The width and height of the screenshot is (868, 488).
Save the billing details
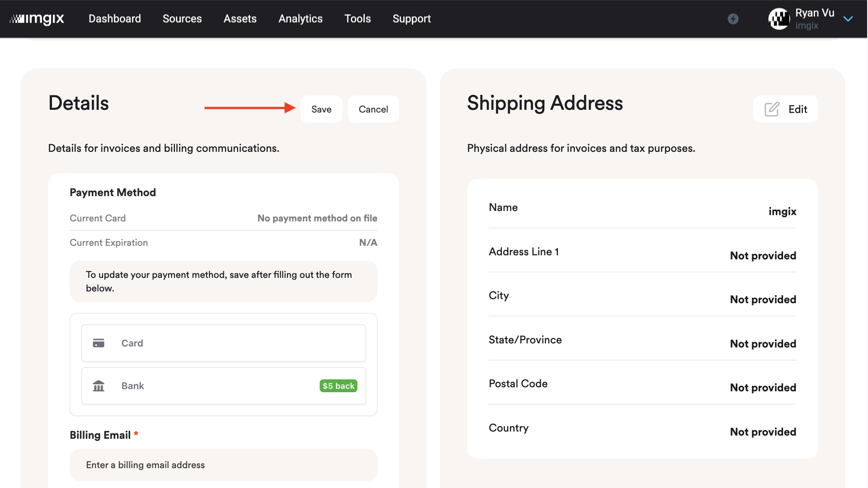click(321, 109)
